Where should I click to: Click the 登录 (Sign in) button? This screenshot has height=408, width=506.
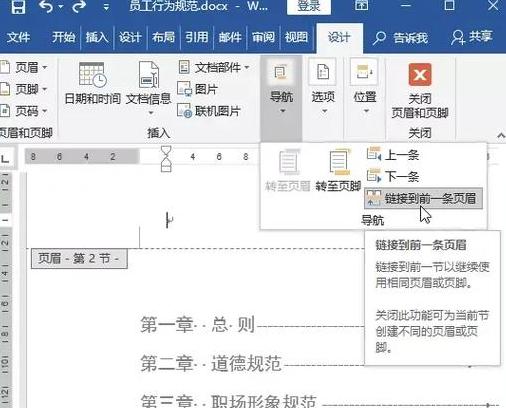tap(309, 6)
